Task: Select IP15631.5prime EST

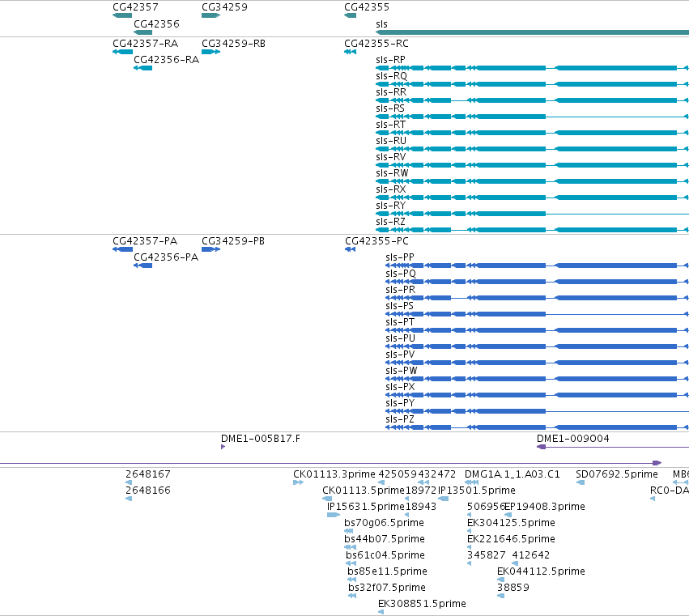Action: (366, 507)
